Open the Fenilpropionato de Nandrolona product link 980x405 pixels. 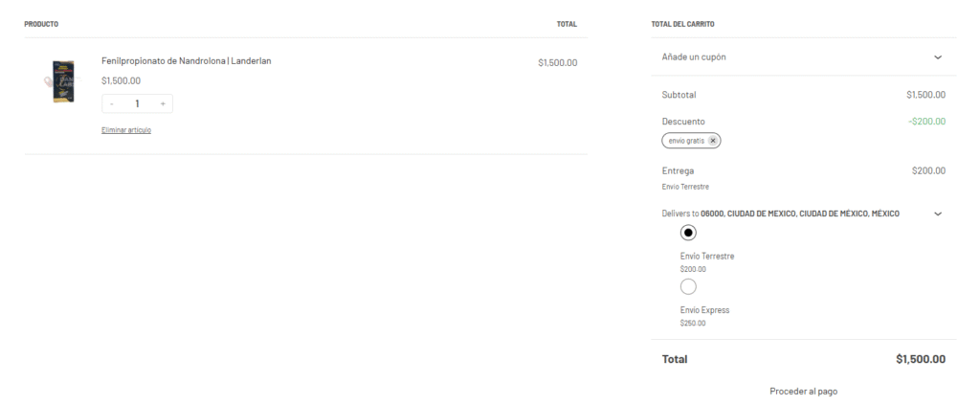click(186, 61)
